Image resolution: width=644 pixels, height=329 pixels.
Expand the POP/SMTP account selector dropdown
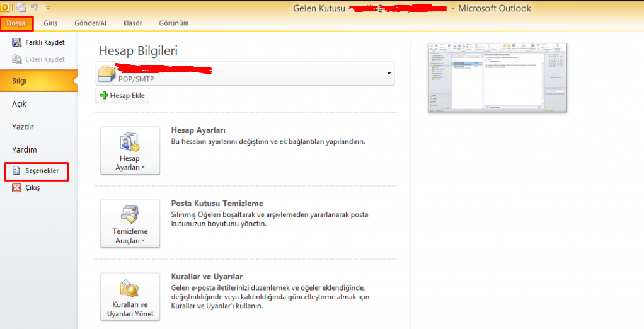click(389, 74)
